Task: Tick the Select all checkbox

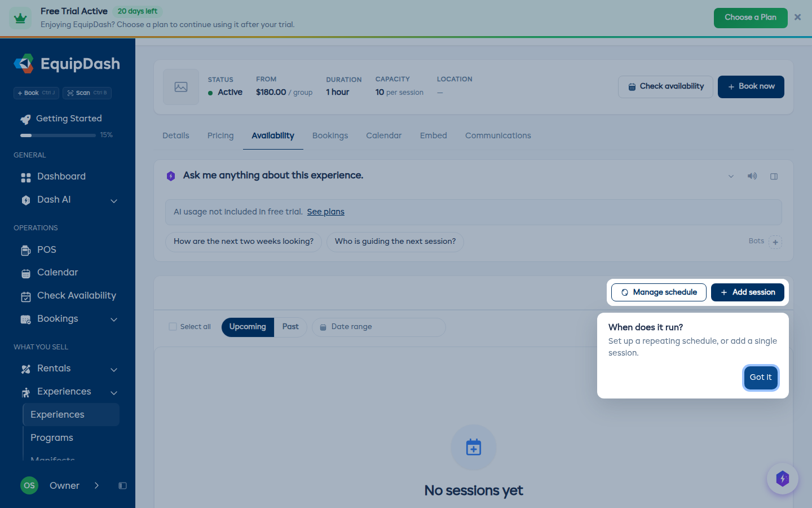Action: tap(173, 327)
